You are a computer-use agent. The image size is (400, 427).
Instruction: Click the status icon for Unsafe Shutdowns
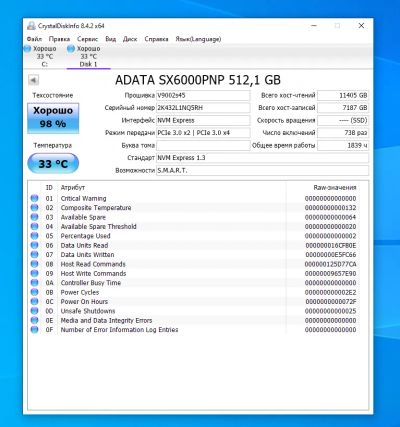[34, 311]
